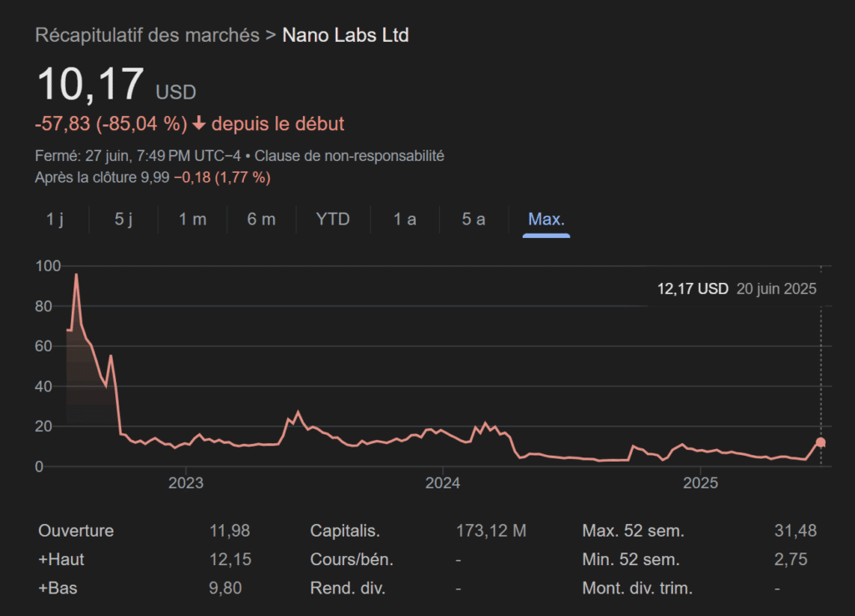Open Clause de non-responsabilité link
This screenshot has width=855, height=616.
click(x=349, y=156)
